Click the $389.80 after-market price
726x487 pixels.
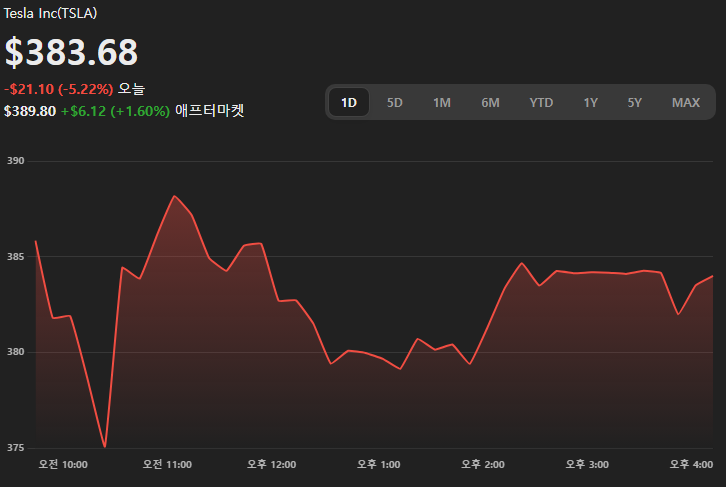(x=30, y=111)
